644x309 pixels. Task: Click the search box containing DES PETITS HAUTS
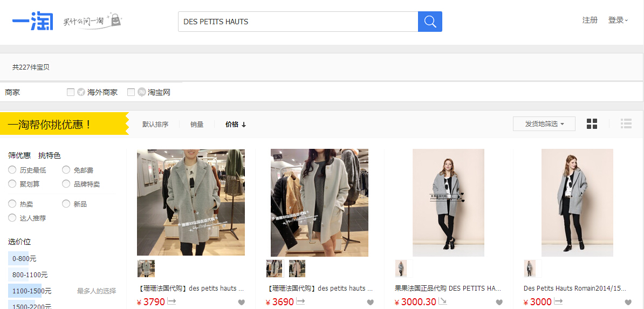point(298,22)
